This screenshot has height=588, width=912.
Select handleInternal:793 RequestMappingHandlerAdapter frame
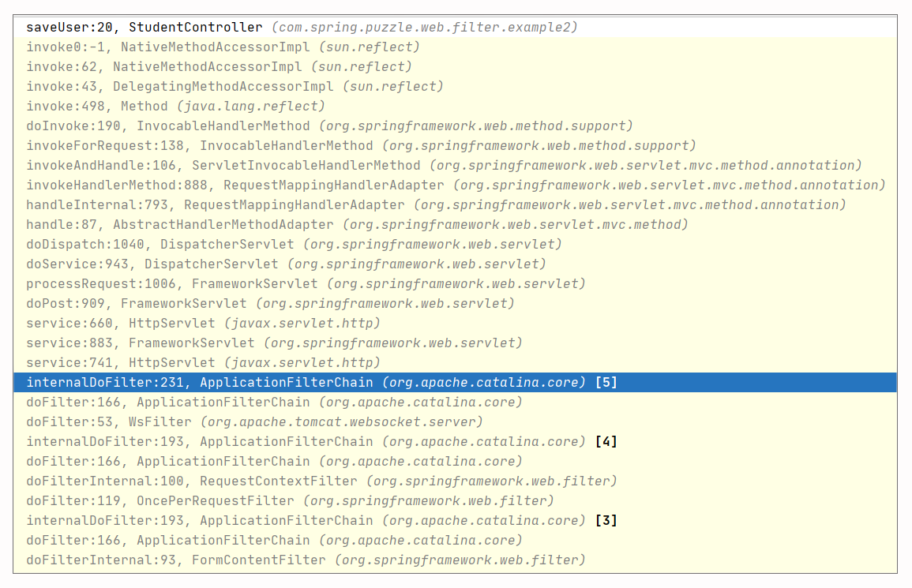click(x=436, y=205)
